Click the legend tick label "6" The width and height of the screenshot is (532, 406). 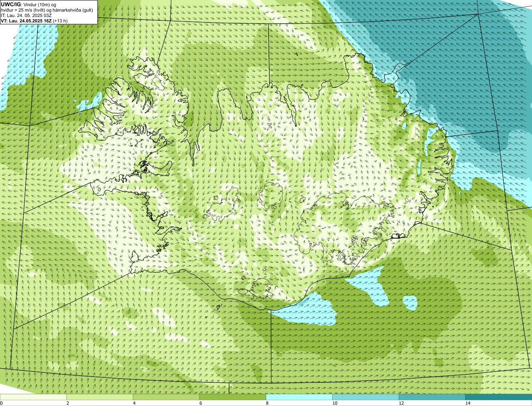tap(200, 403)
